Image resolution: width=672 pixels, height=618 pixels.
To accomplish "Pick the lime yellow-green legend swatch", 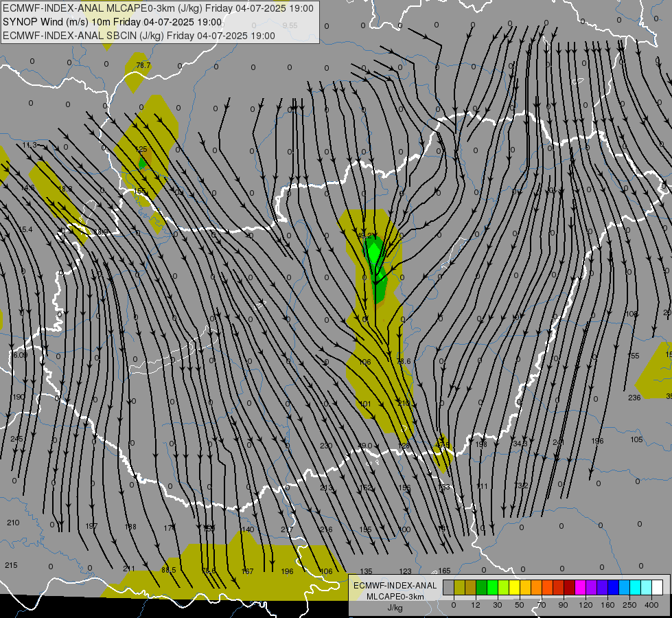I will 504,587.
